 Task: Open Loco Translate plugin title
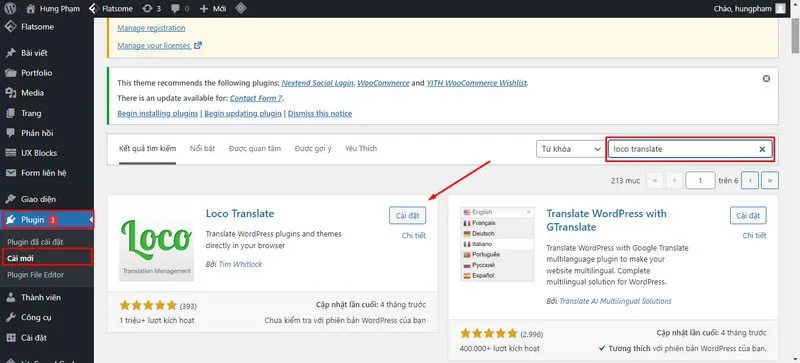(x=240, y=213)
